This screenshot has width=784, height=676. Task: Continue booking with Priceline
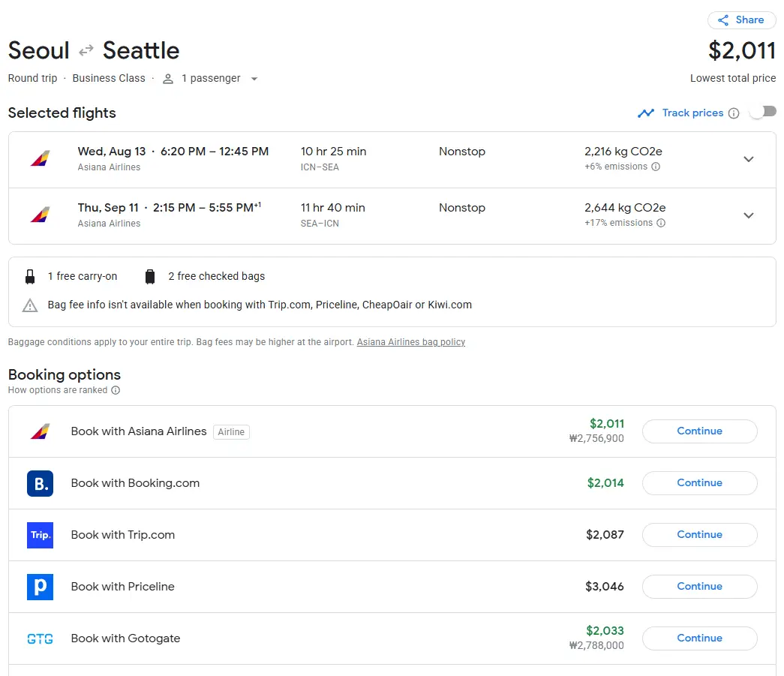point(699,587)
